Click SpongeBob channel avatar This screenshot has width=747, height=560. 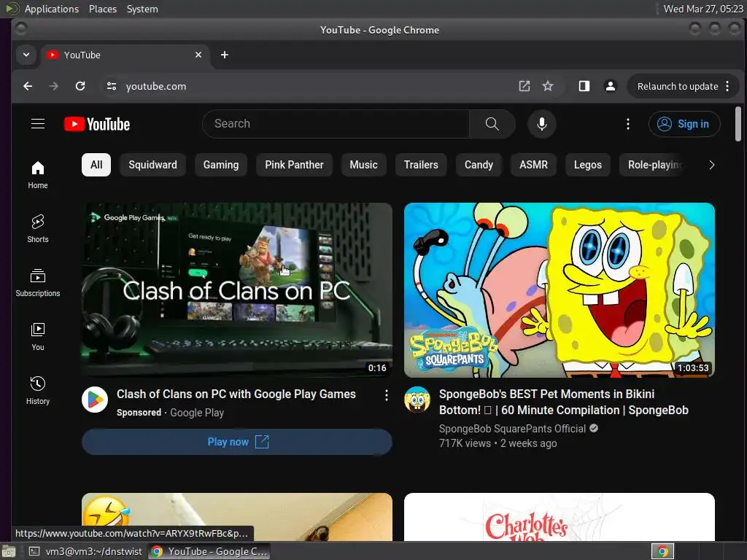click(x=417, y=400)
